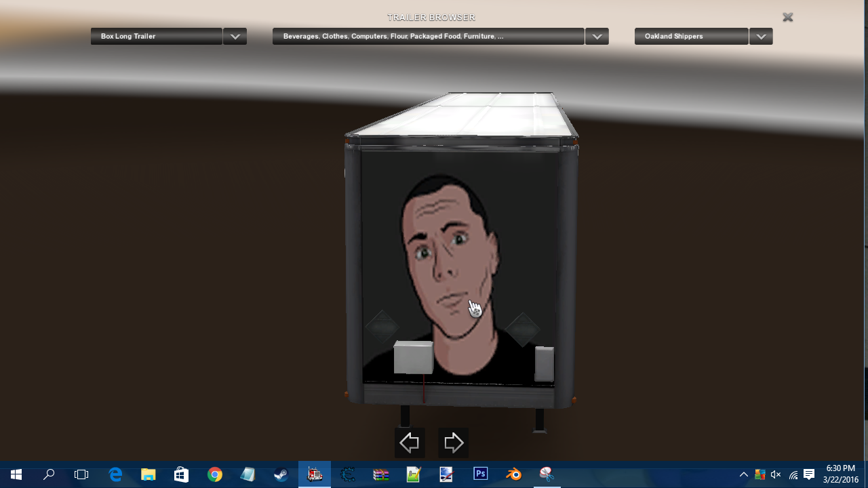Image resolution: width=868 pixels, height=488 pixels.
Task: Close the Trailer Browser window
Action: tap(787, 18)
